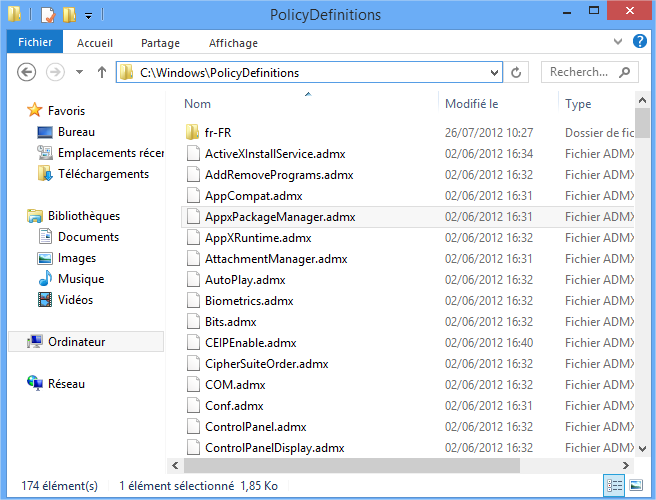
Task: Open Musique library
Action: 81,279
